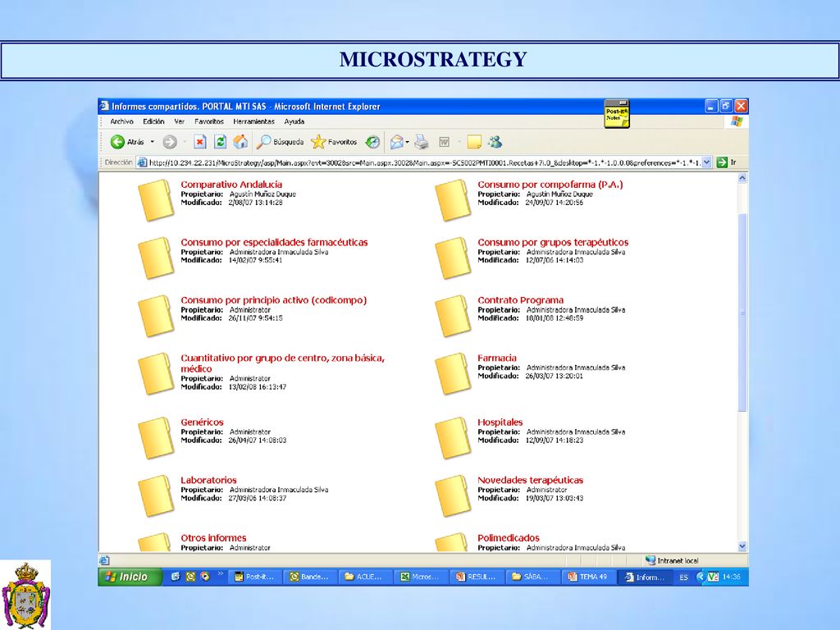
Task: Open folder icon for Consumo por principio activo
Action: (156, 316)
